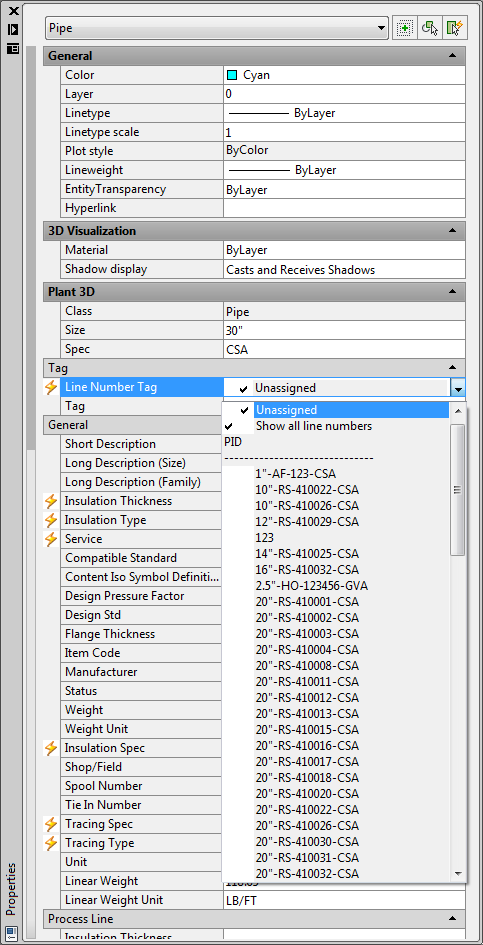Click the dropdown list scrollbar thumb
This screenshot has width=483, height=945.
click(458, 489)
